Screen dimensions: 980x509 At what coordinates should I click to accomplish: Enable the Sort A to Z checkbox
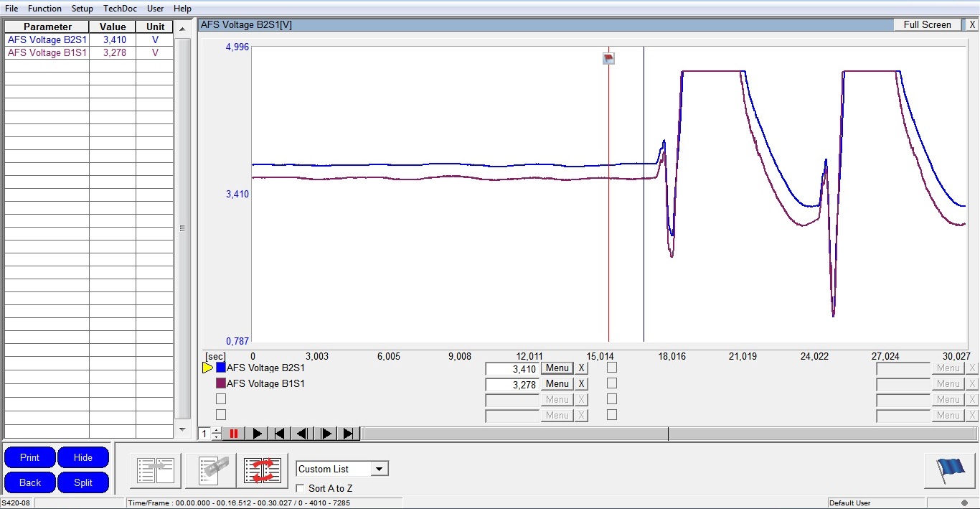(x=301, y=488)
